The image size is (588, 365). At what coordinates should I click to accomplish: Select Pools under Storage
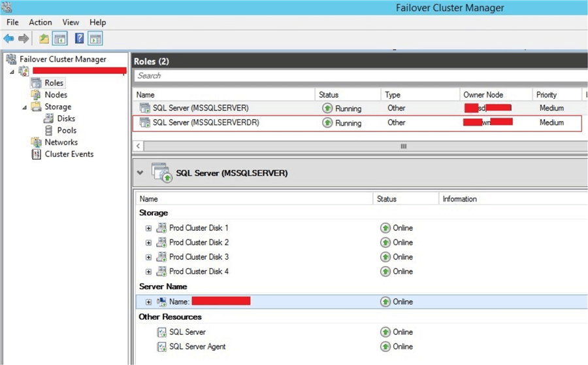(x=67, y=130)
